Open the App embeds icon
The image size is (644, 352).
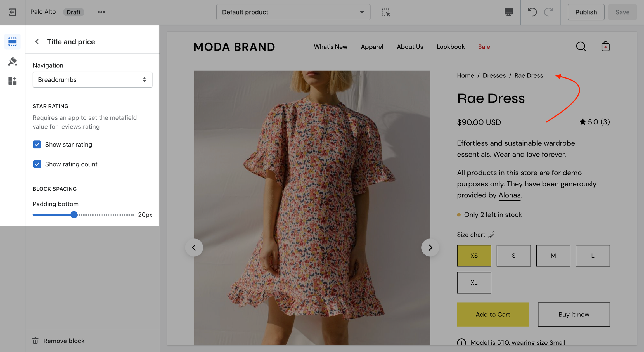tap(12, 81)
